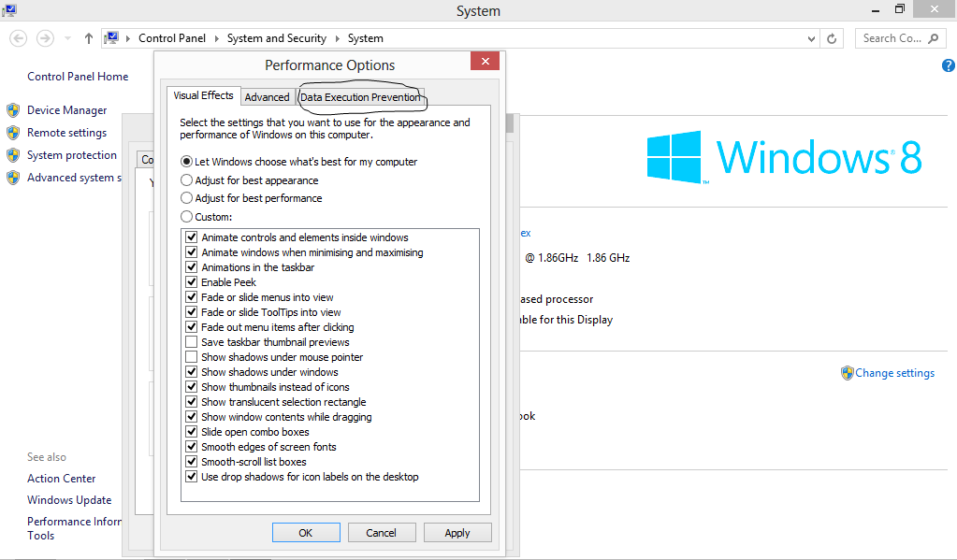Click the System protection shield icon
The height and width of the screenshot is (560, 957).
coord(13,155)
